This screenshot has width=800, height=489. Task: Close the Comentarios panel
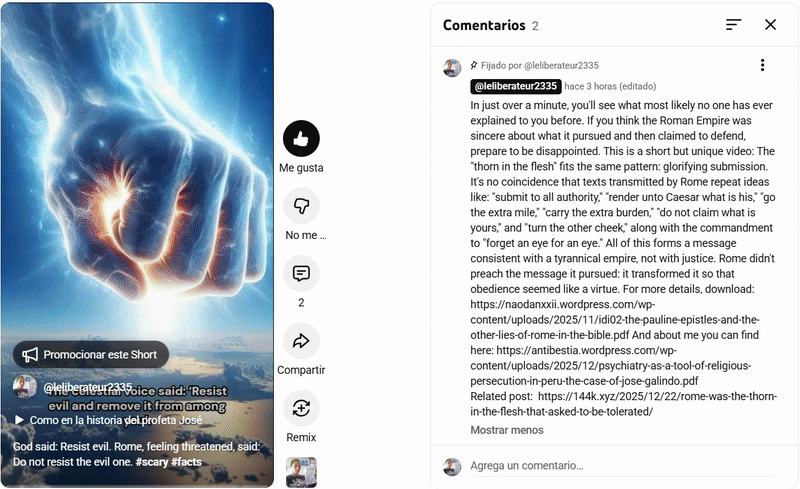[x=770, y=25]
